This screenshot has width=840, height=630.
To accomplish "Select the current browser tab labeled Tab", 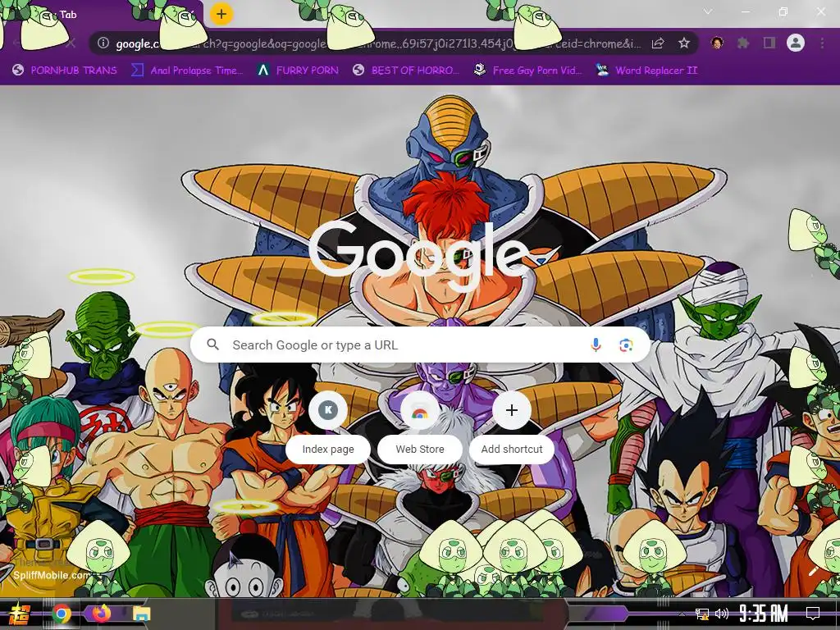I will click(102, 15).
